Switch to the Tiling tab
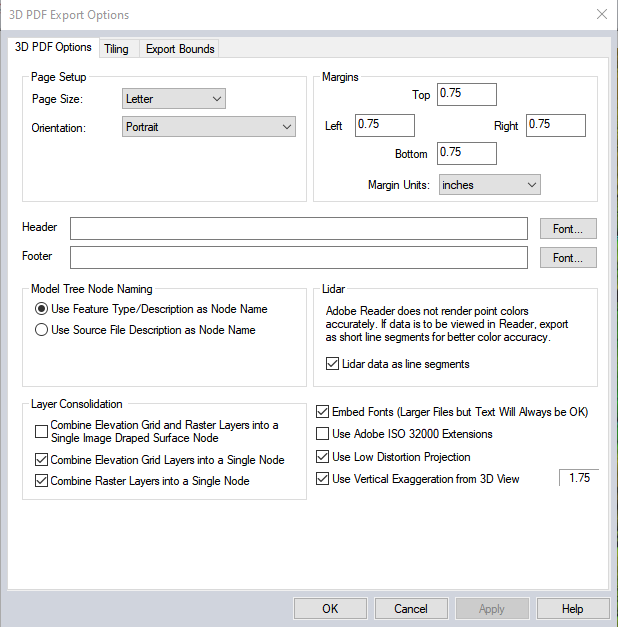The image size is (618, 627). pyautogui.click(x=116, y=49)
